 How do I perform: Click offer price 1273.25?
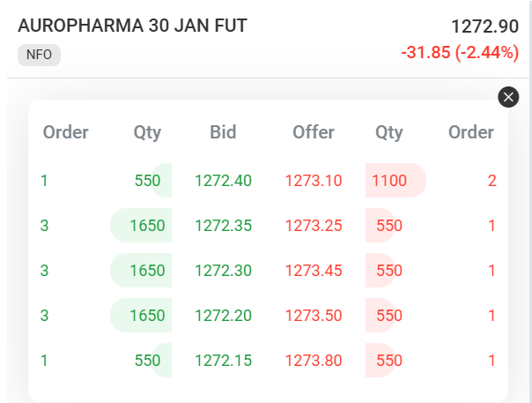[x=314, y=226]
